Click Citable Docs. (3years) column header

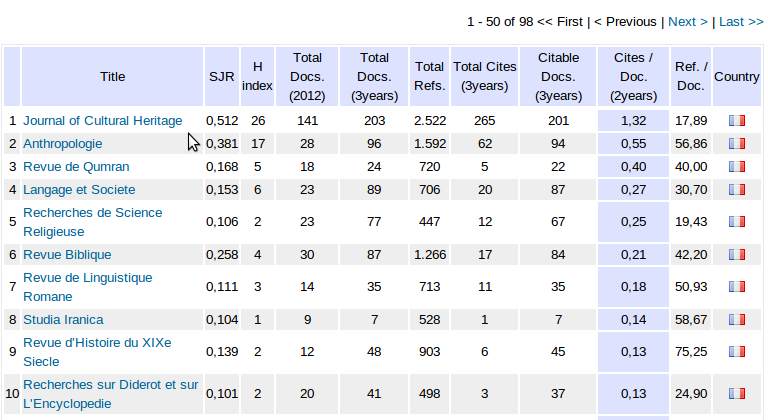click(x=558, y=76)
